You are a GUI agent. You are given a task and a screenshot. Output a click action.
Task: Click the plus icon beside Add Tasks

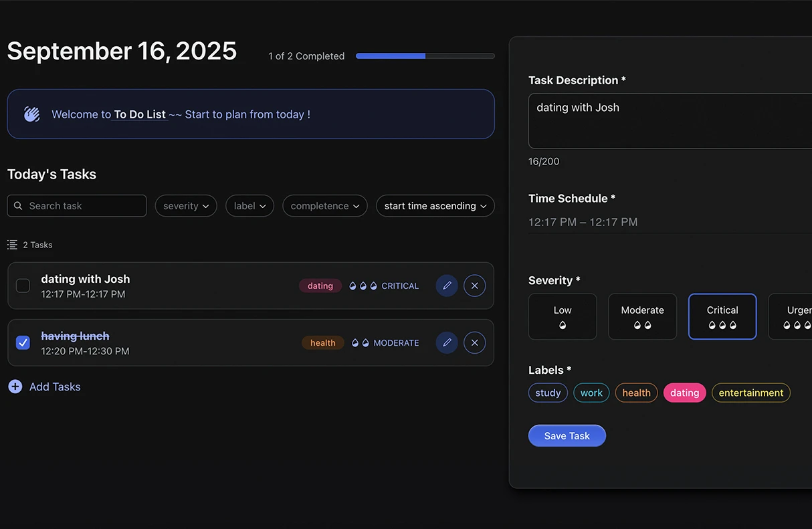click(15, 387)
